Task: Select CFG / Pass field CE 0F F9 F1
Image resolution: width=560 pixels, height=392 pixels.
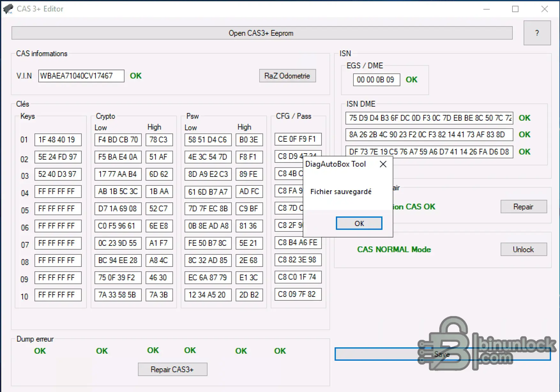Action: click(x=298, y=139)
